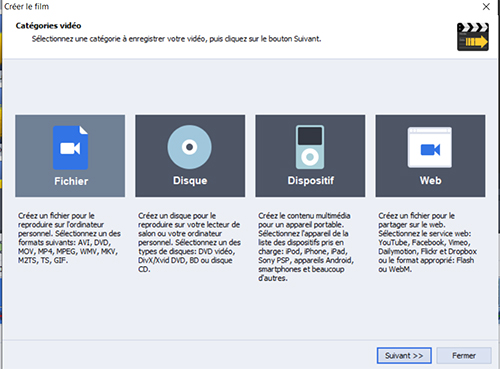Click the Dispositif label

(x=311, y=181)
